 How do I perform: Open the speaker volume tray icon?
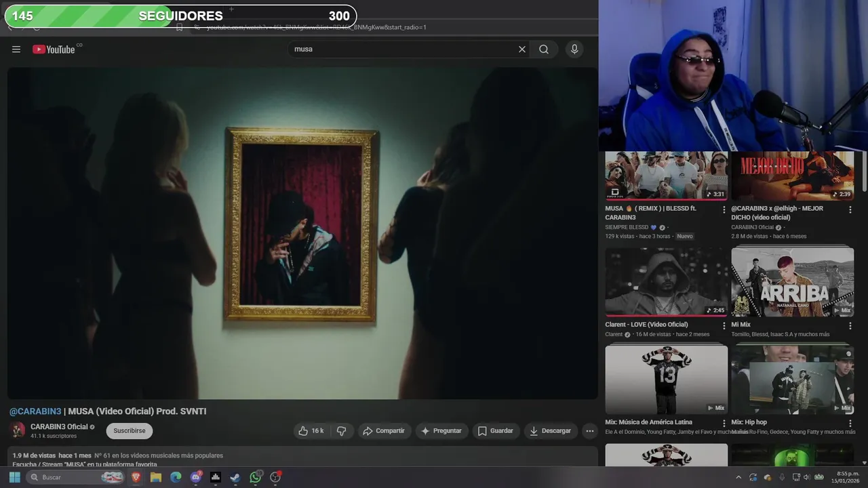(x=807, y=477)
